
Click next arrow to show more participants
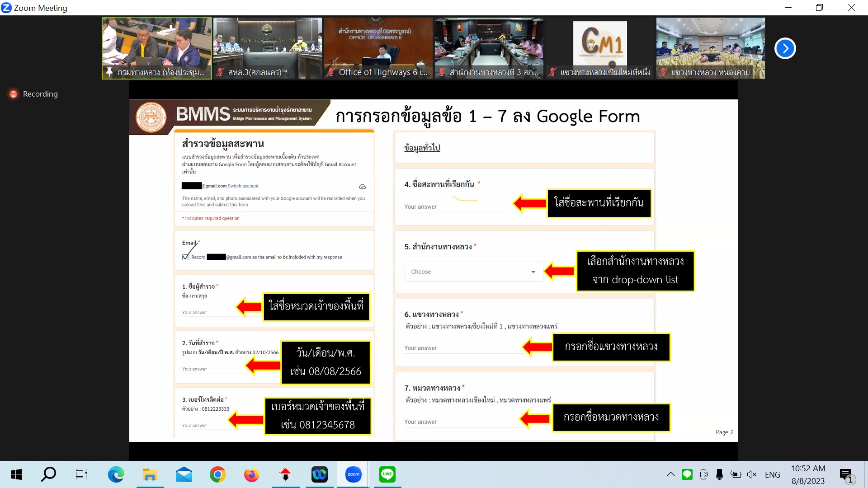(x=785, y=48)
